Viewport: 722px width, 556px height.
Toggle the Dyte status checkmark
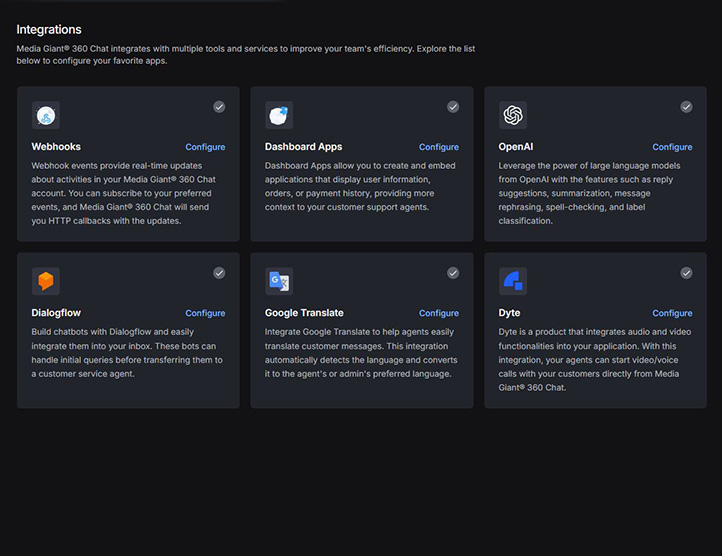tap(686, 273)
